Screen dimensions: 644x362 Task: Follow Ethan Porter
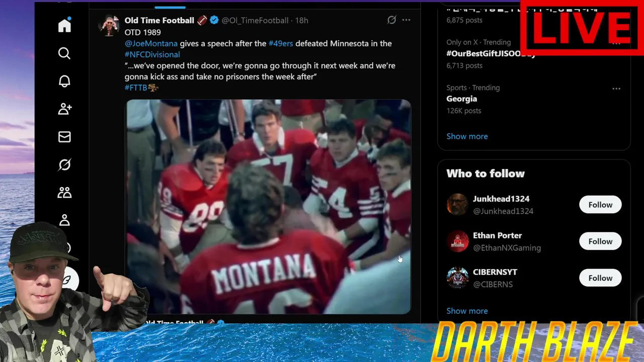point(600,241)
